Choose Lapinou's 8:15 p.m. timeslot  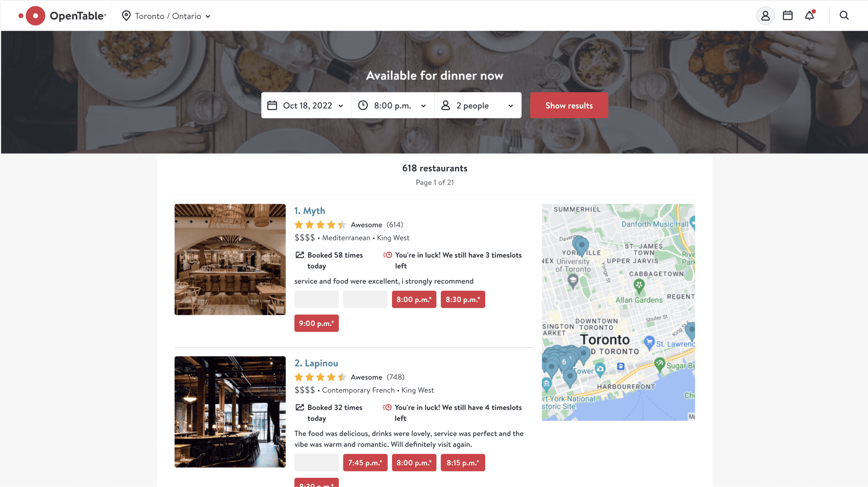coord(463,463)
